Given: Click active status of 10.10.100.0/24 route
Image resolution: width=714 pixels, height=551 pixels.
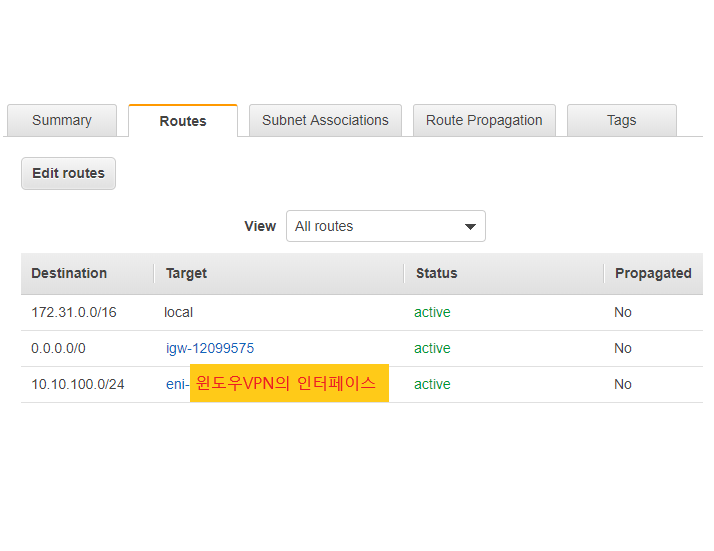Looking at the screenshot, I should click(x=432, y=384).
